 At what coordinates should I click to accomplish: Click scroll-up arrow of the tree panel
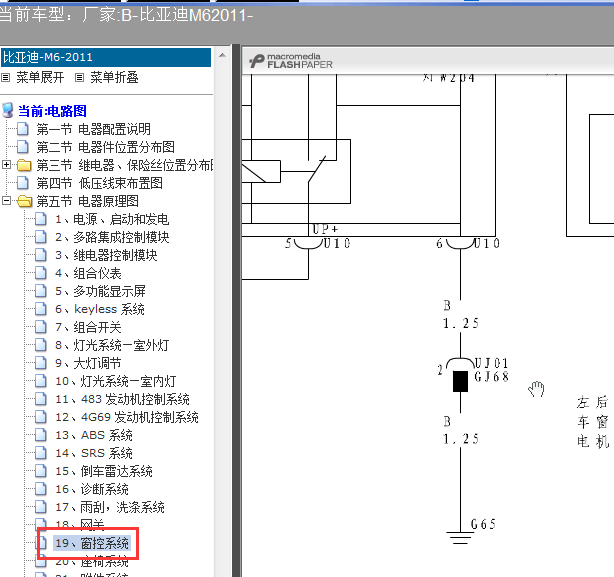[x=222, y=55]
